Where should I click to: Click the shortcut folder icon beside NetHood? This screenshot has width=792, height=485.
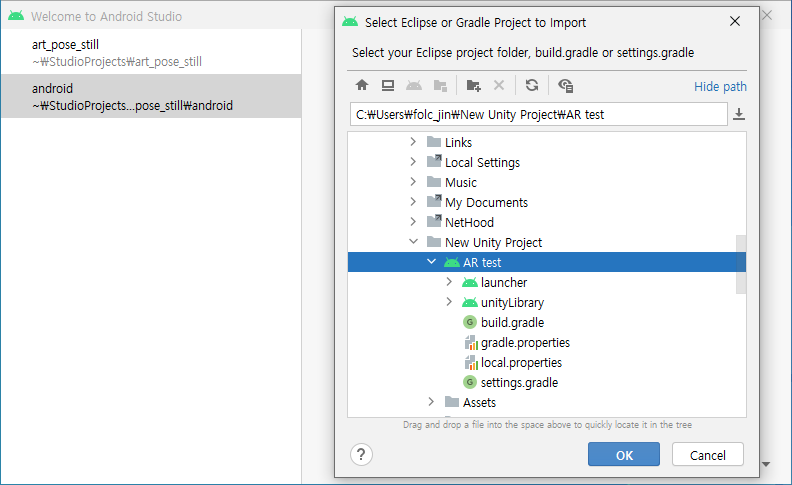coord(434,221)
